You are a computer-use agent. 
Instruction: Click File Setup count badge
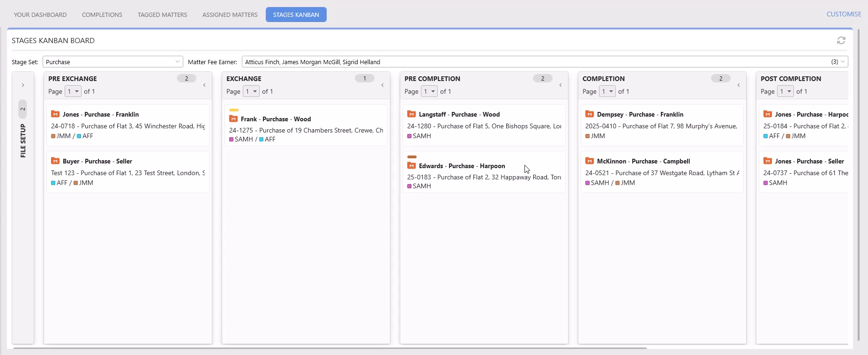tap(22, 109)
